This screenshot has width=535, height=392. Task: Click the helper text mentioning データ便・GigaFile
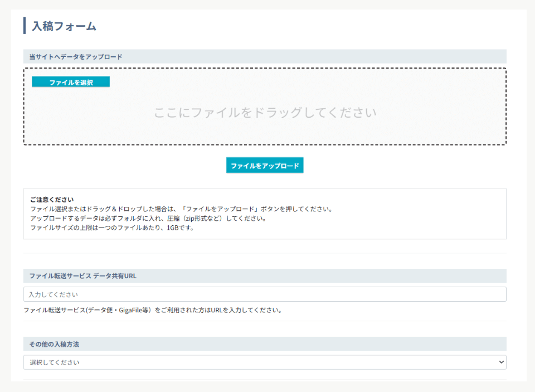click(x=152, y=310)
